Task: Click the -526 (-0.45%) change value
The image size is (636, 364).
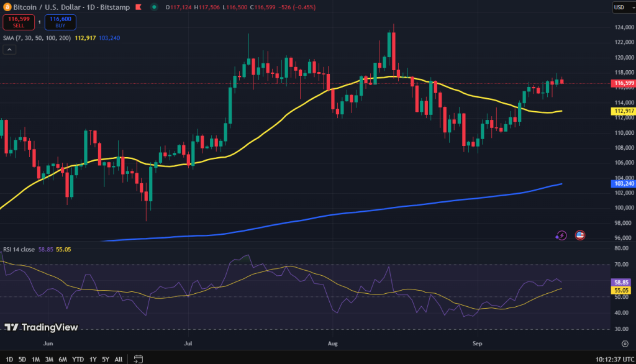Action: pyautogui.click(x=296, y=7)
